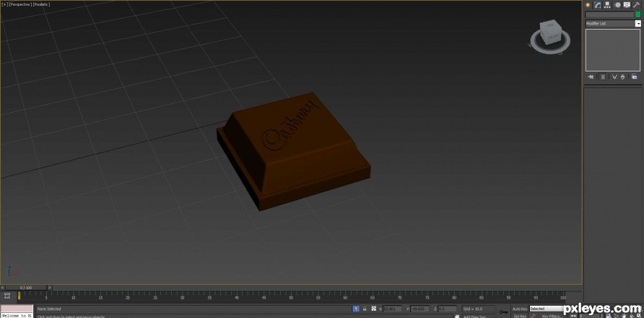644x318 pixels.
Task: Open the Motion panel tab
Action: pyautogui.click(x=617, y=5)
